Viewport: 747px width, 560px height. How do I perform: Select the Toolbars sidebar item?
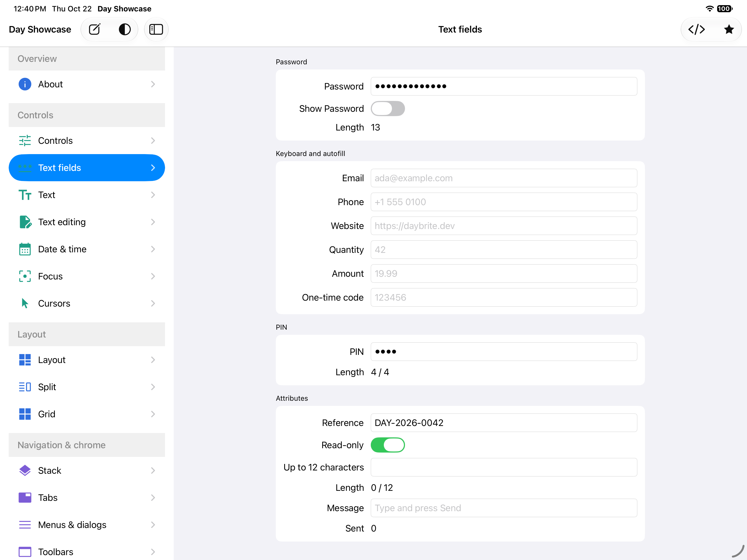tap(87, 552)
